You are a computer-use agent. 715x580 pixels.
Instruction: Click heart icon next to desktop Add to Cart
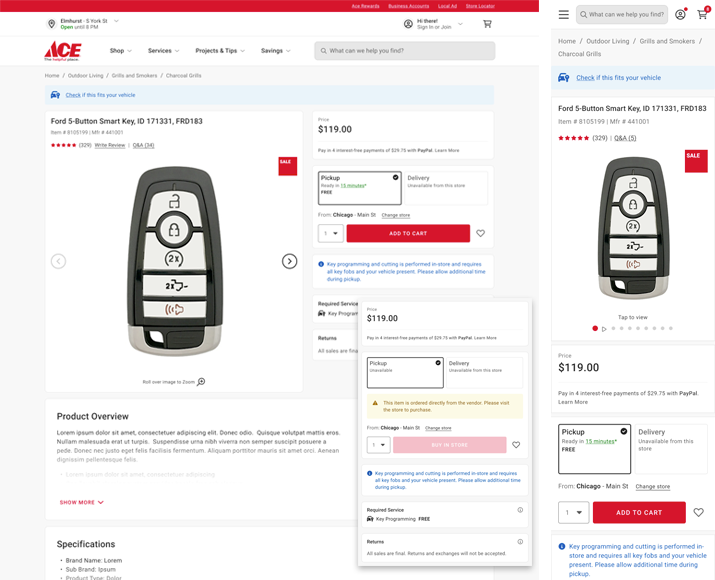pos(481,233)
